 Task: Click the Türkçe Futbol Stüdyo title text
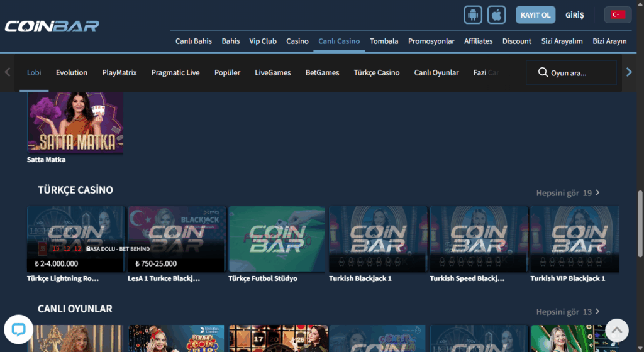[x=263, y=278]
